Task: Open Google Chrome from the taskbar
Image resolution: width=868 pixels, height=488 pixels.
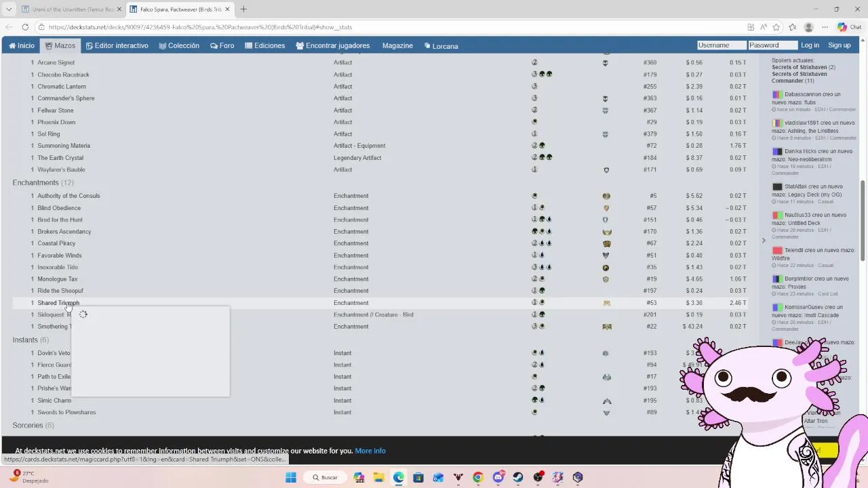Action: click(x=478, y=477)
